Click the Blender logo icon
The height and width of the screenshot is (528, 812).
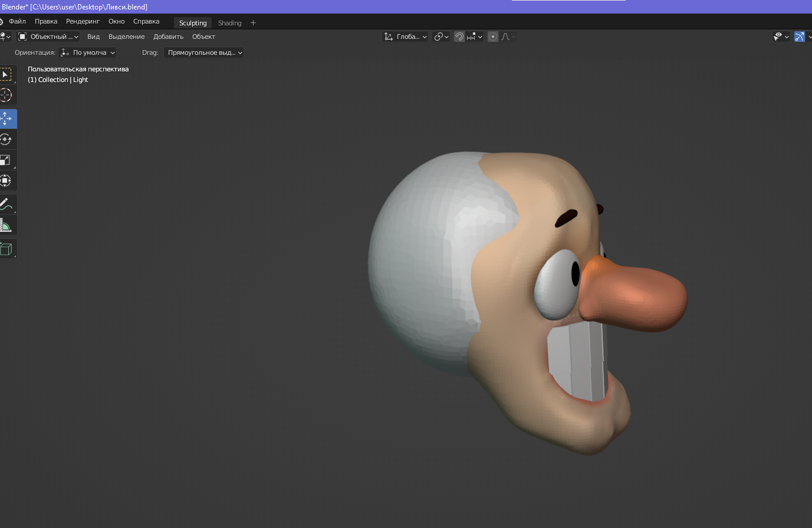point(1,21)
